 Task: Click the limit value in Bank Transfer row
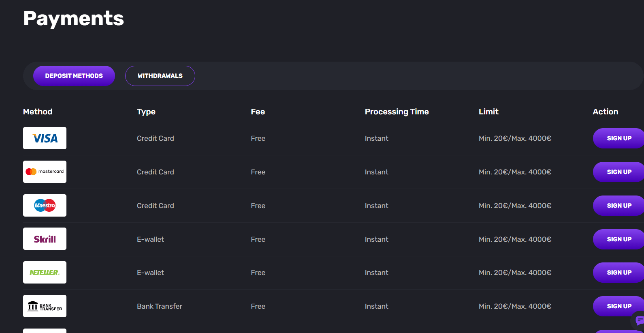(x=515, y=306)
